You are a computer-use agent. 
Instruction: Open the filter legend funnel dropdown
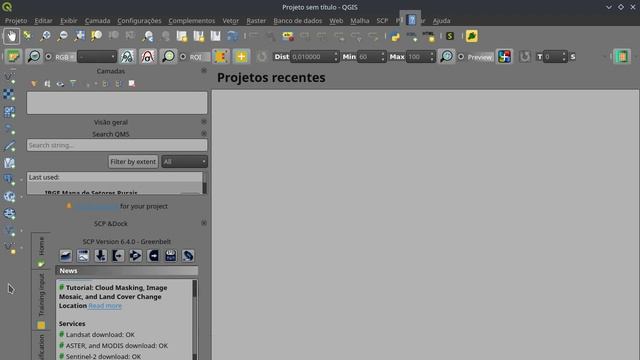(x=73, y=84)
